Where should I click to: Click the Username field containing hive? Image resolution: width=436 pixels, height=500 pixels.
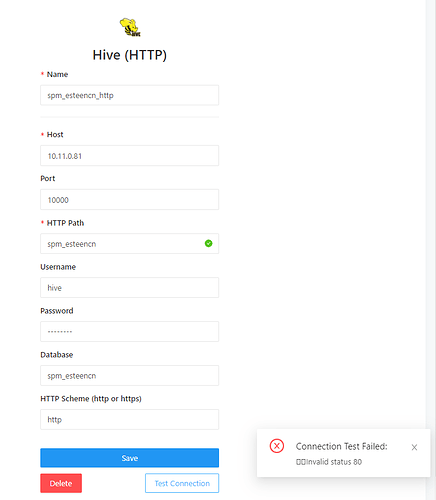129,288
